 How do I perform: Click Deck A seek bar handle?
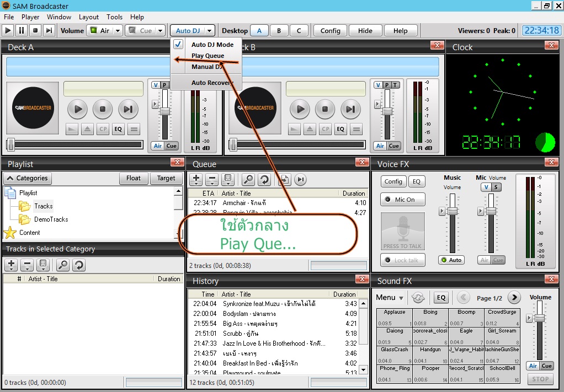(x=11, y=144)
